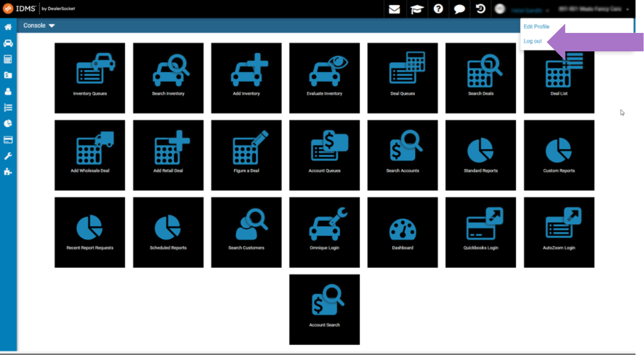Viewport: 644px width, 355px height.
Task: Select Edit Profile from the user menu
Action: click(536, 26)
